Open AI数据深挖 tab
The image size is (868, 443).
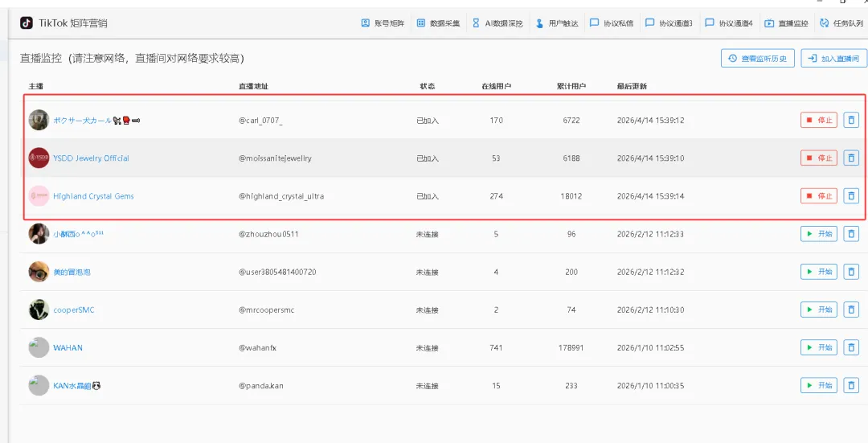(497, 23)
